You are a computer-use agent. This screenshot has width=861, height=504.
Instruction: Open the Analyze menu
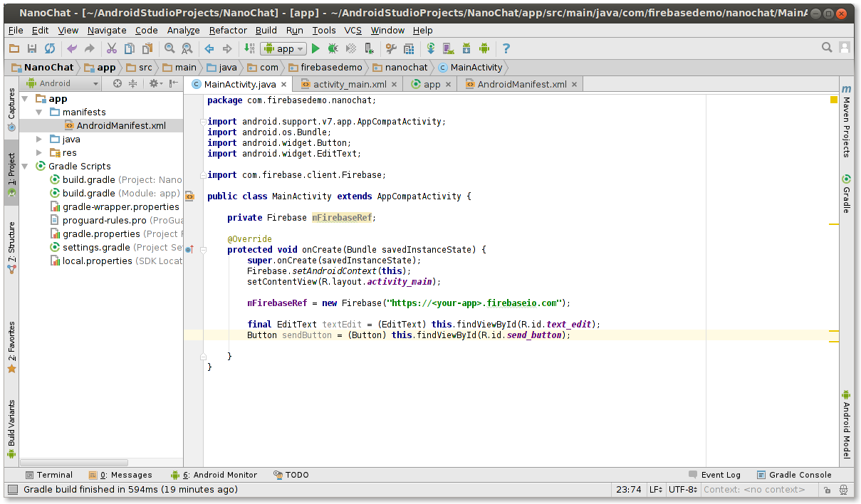(184, 30)
